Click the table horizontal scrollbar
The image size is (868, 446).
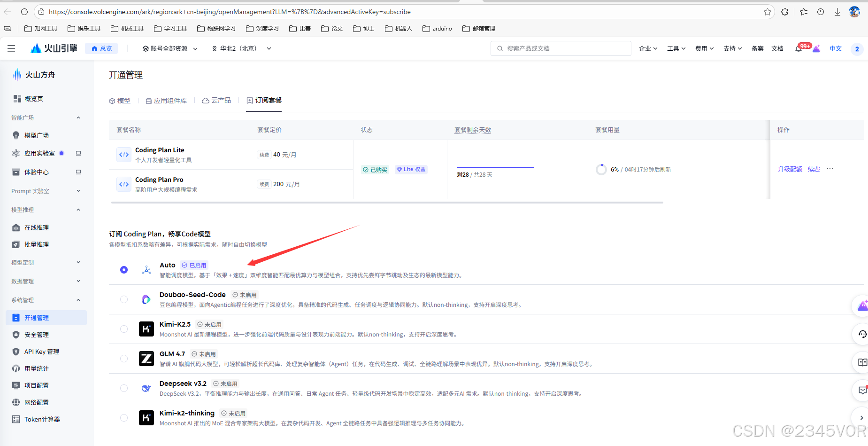[387, 203]
